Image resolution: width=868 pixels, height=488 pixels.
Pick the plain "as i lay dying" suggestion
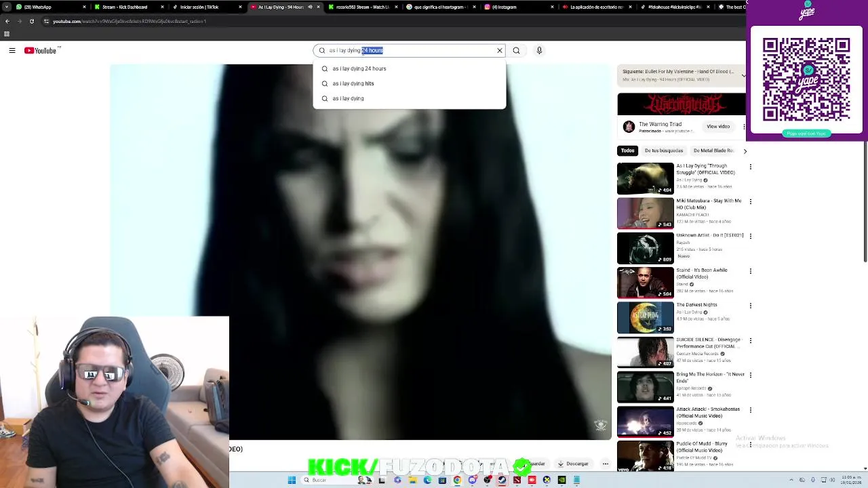[x=409, y=98]
